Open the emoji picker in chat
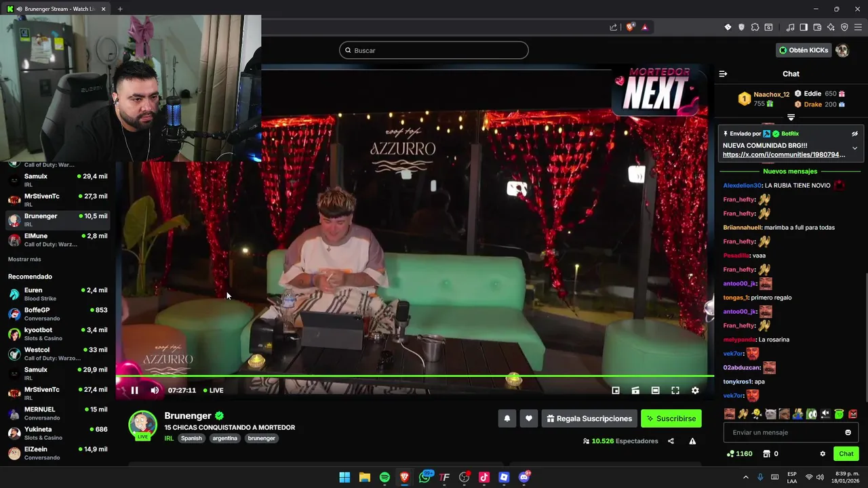The width and height of the screenshot is (868, 488). coord(848,432)
